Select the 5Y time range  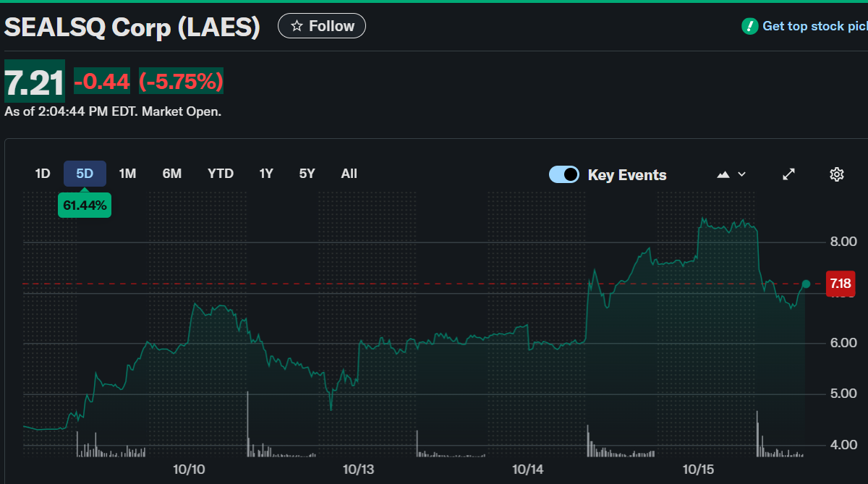[307, 174]
